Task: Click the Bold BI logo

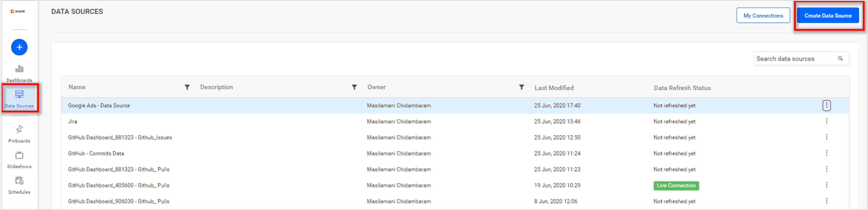Action: point(18,11)
